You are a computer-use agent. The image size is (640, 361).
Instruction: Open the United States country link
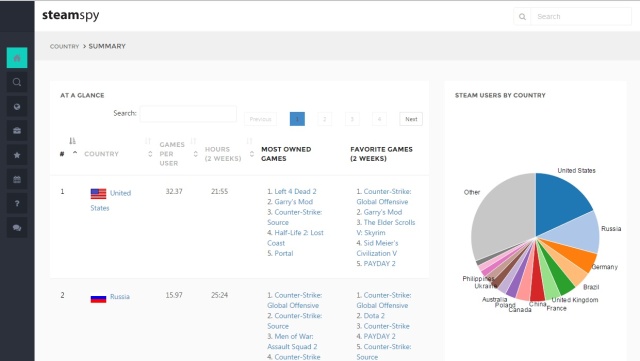[111, 200]
